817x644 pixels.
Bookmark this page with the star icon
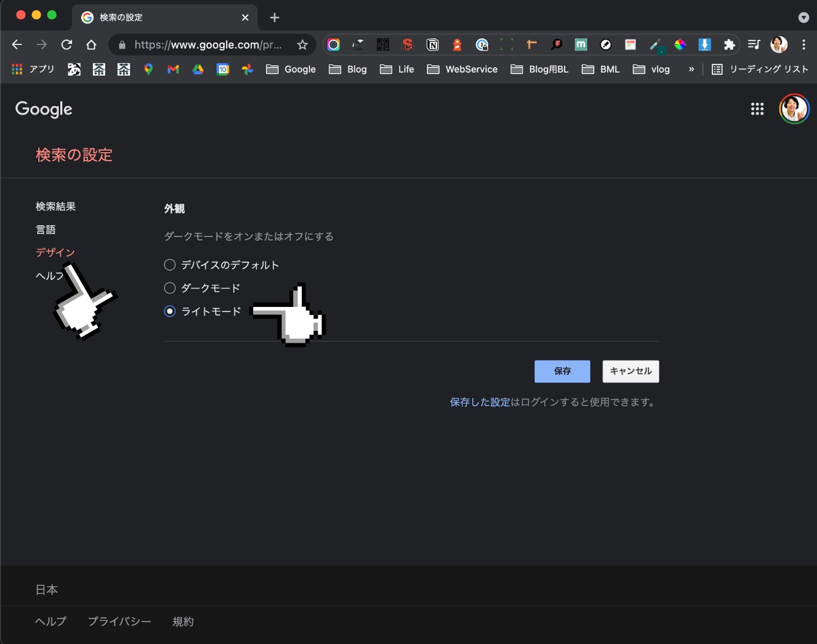click(x=302, y=45)
